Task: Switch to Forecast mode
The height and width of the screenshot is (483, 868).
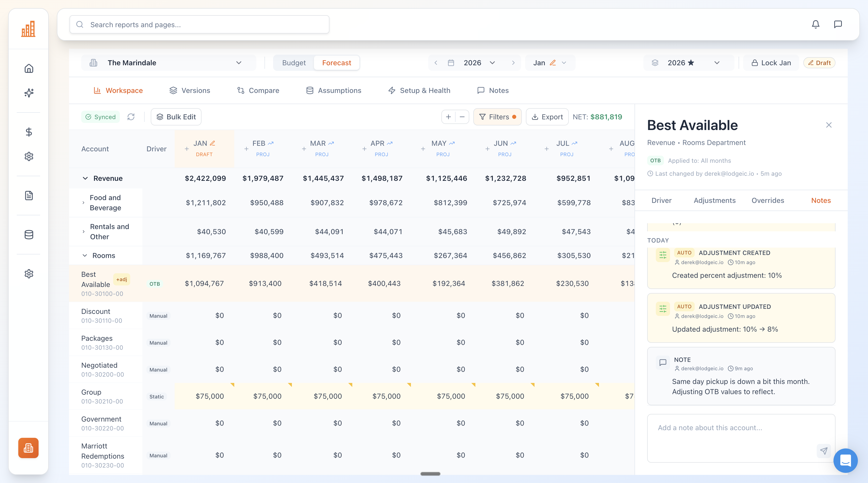Action: point(336,63)
